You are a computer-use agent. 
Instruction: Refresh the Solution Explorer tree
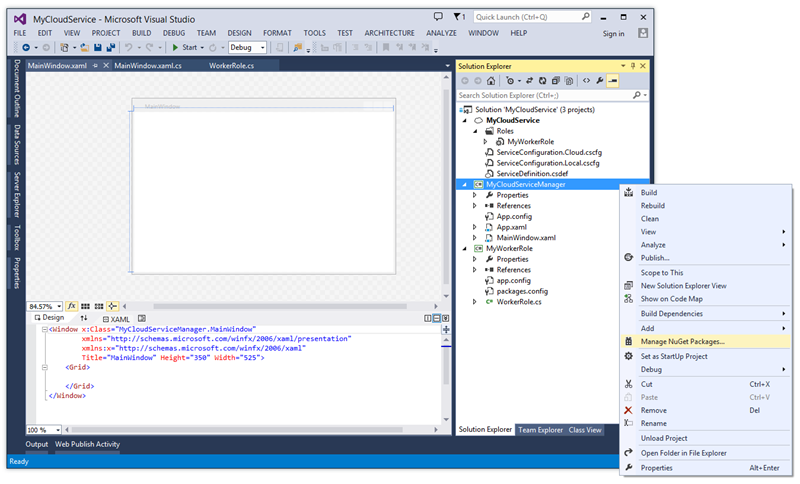(542, 81)
